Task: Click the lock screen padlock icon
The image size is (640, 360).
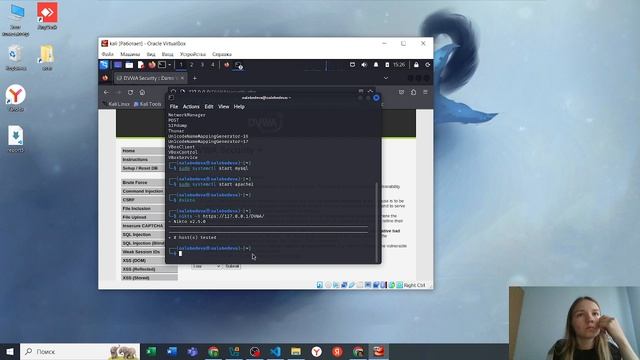Action: point(416,65)
